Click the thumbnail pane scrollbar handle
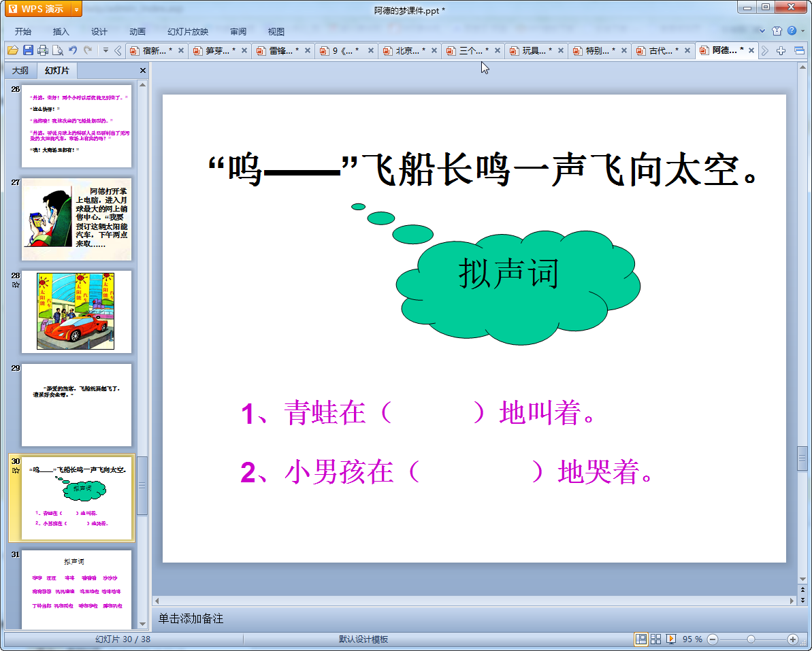The image size is (812, 651). tap(142, 486)
